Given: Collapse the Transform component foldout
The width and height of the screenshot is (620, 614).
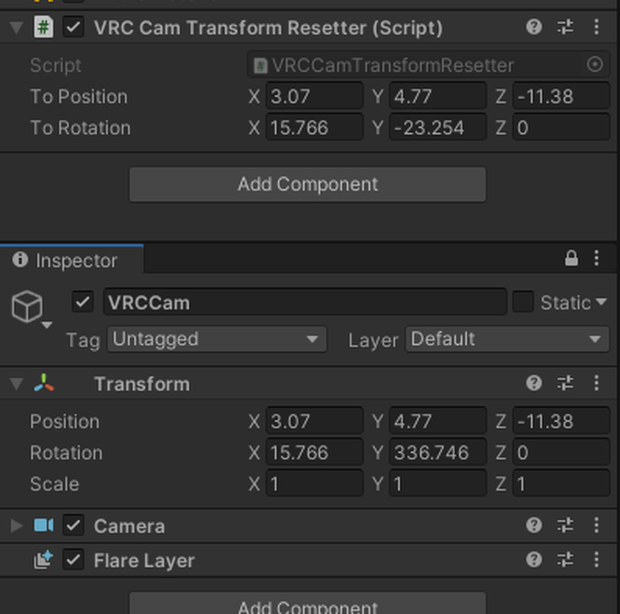Looking at the screenshot, I should pos(16,384).
